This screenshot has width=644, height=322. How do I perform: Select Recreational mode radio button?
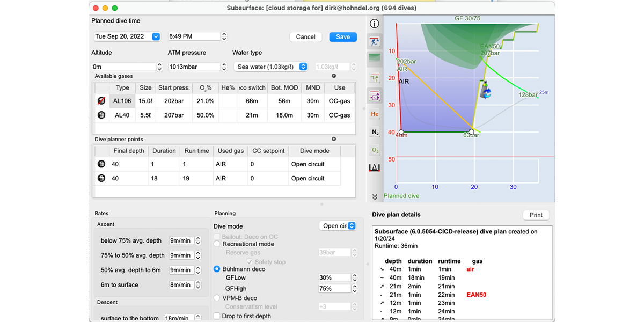pyautogui.click(x=217, y=244)
